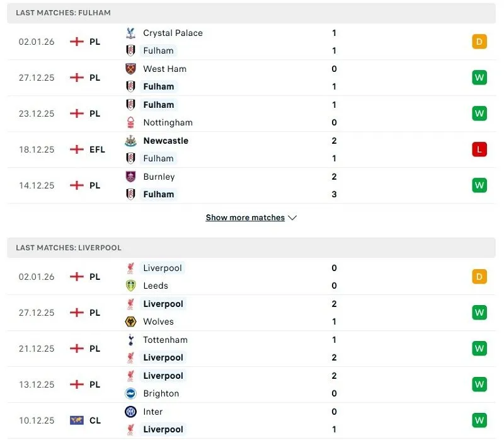This screenshot has width=504, height=440.
Task: Click the Liverpool club logo
Action: (x=130, y=268)
